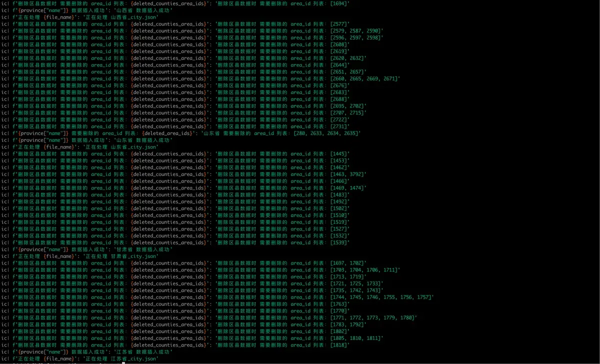The height and width of the screenshot is (364, 600).
Task: Click the list [1805, 1810, 1811]
Action: pyautogui.click(x=355, y=338)
